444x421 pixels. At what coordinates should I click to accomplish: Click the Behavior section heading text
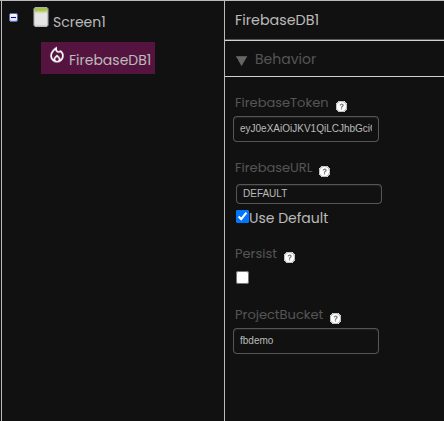pos(285,59)
